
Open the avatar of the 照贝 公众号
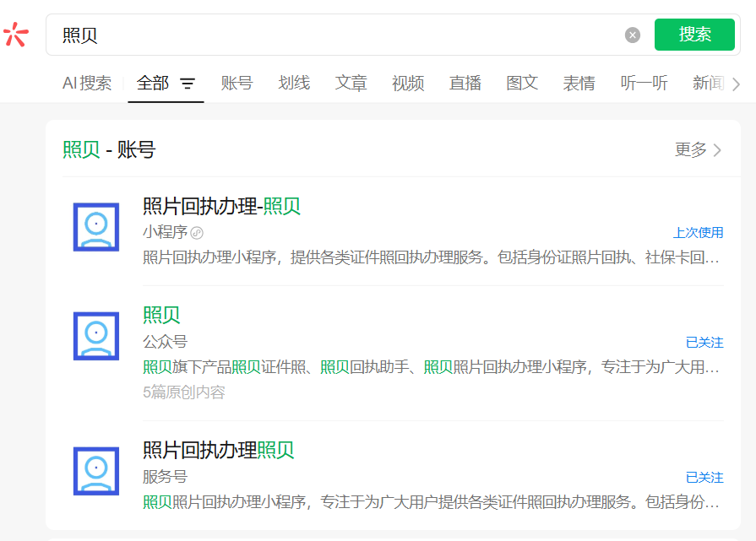pyautogui.click(x=96, y=336)
